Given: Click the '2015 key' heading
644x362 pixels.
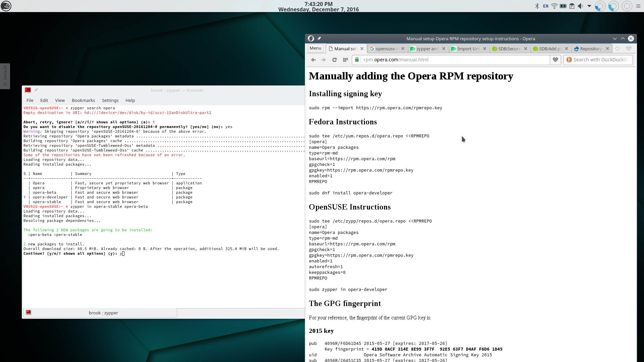Looking at the screenshot, I should pyautogui.click(x=321, y=331).
